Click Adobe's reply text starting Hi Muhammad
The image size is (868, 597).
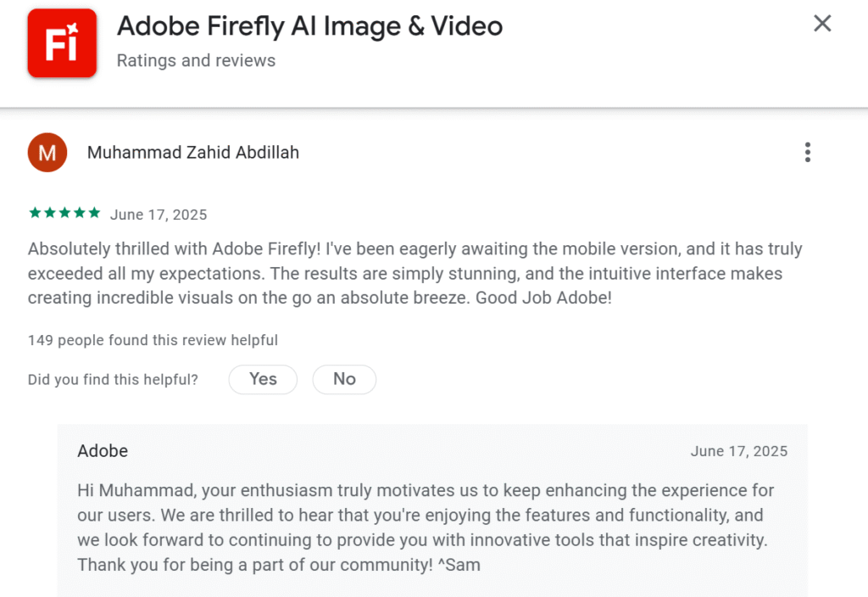(426, 527)
